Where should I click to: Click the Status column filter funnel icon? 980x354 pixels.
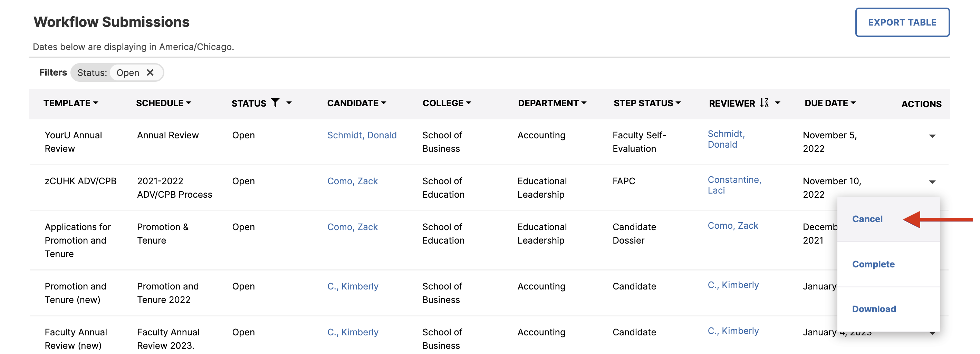pos(275,103)
